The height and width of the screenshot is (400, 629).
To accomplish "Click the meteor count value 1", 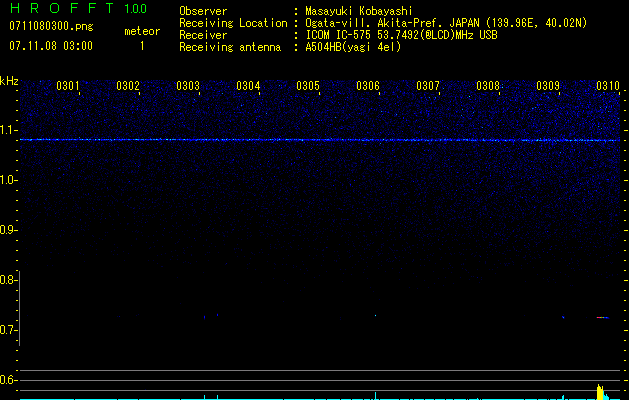I will [x=142, y=46].
